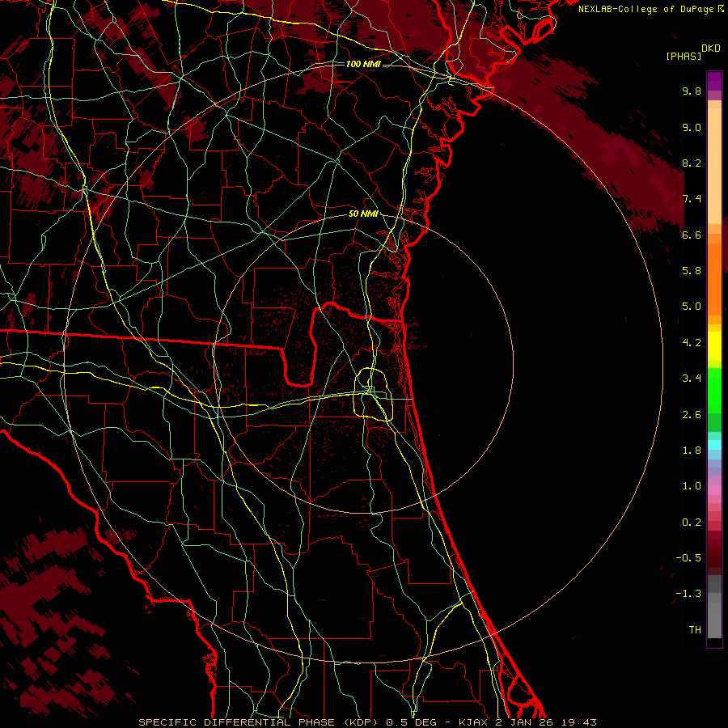Viewport: 728px width, 728px height.
Task: Click the NEXLAB-College of DuPage credit text
Action: pyautogui.click(x=647, y=9)
